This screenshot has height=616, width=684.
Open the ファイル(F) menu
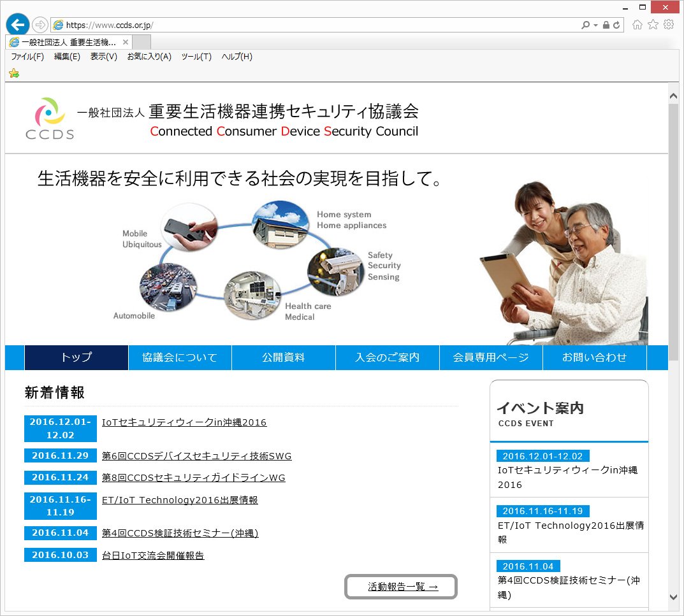(x=27, y=57)
